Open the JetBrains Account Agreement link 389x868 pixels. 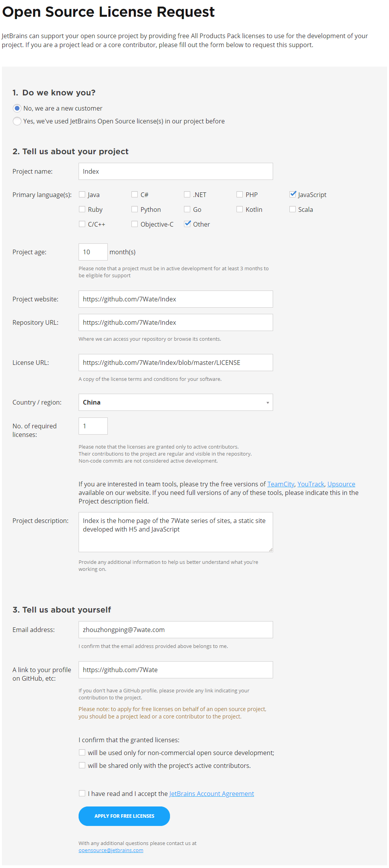(212, 794)
